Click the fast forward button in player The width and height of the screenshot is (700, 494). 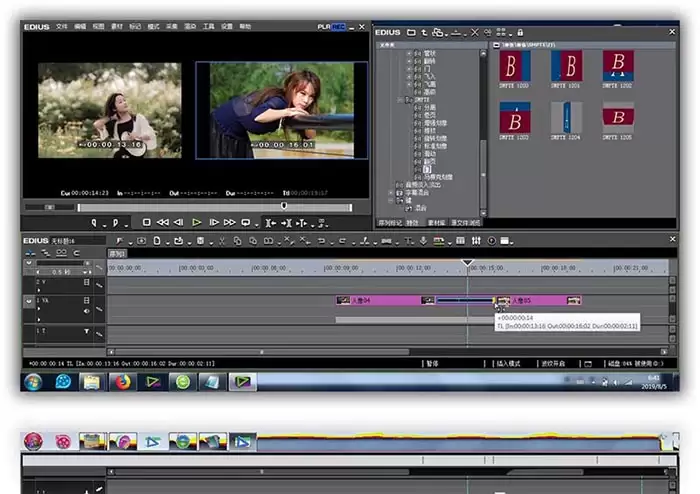coord(230,222)
